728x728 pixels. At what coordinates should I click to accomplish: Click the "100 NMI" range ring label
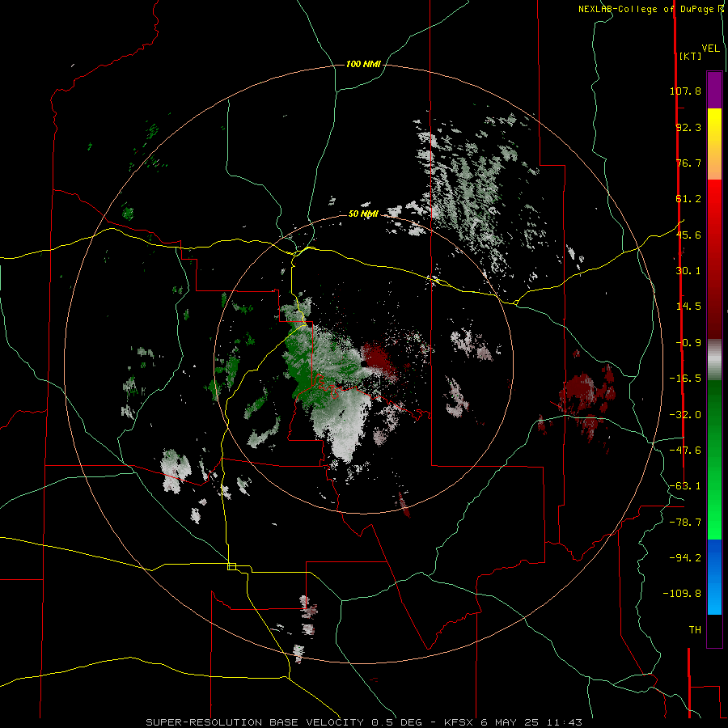coord(363,64)
